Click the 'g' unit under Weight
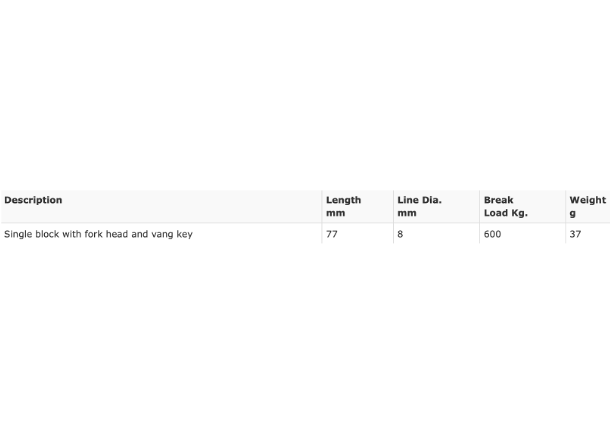The image size is (610, 441). (573, 214)
